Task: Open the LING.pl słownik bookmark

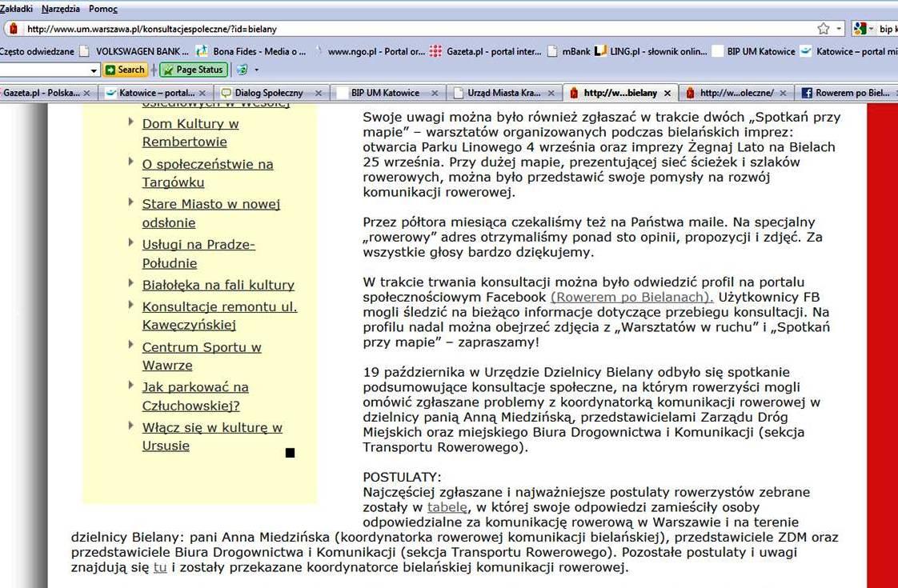Action: [651, 51]
